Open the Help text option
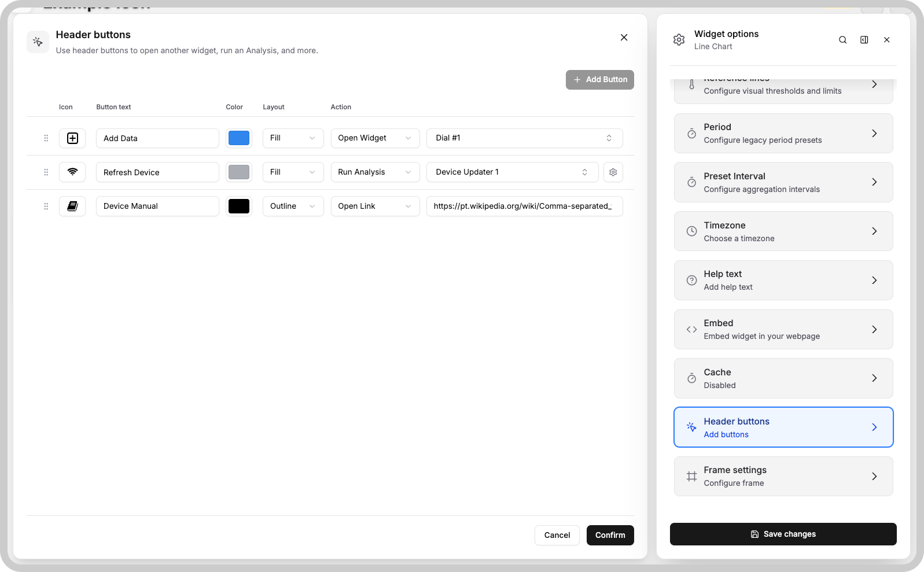This screenshot has height=572, width=924. [x=783, y=281]
